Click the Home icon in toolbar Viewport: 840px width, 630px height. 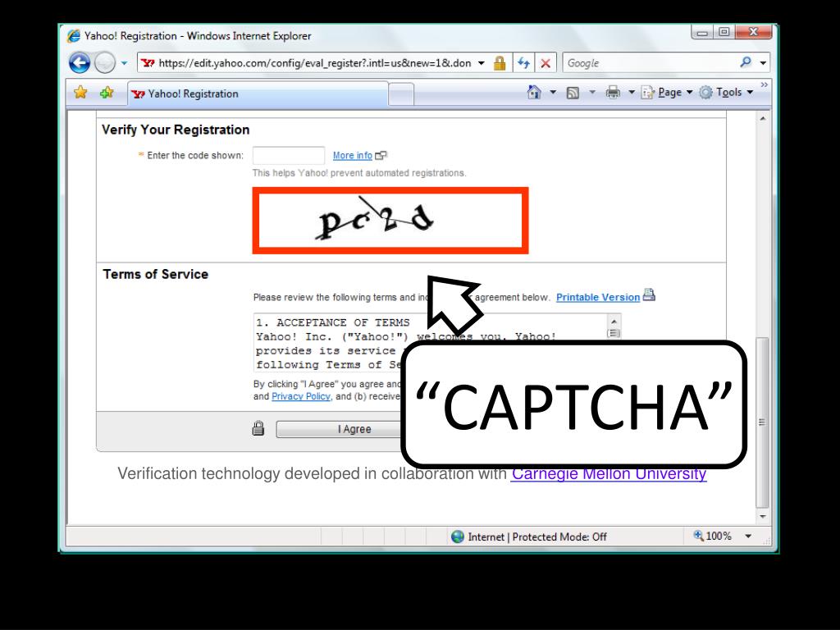(x=534, y=92)
